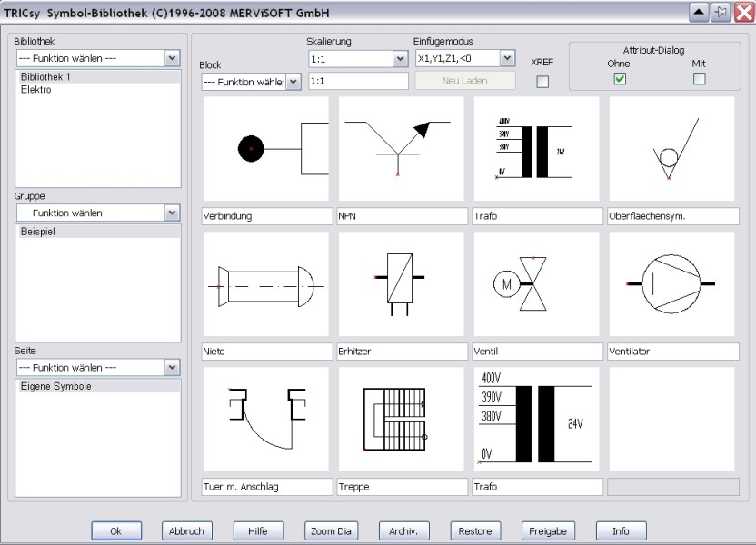Click the Tuer m. Anschlag name field

tap(267, 487)
